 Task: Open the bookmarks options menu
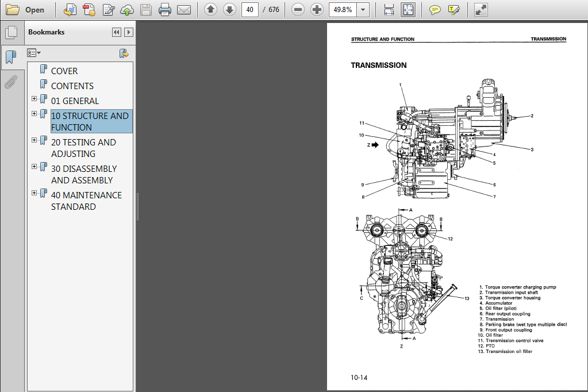(x=34, y=53)
